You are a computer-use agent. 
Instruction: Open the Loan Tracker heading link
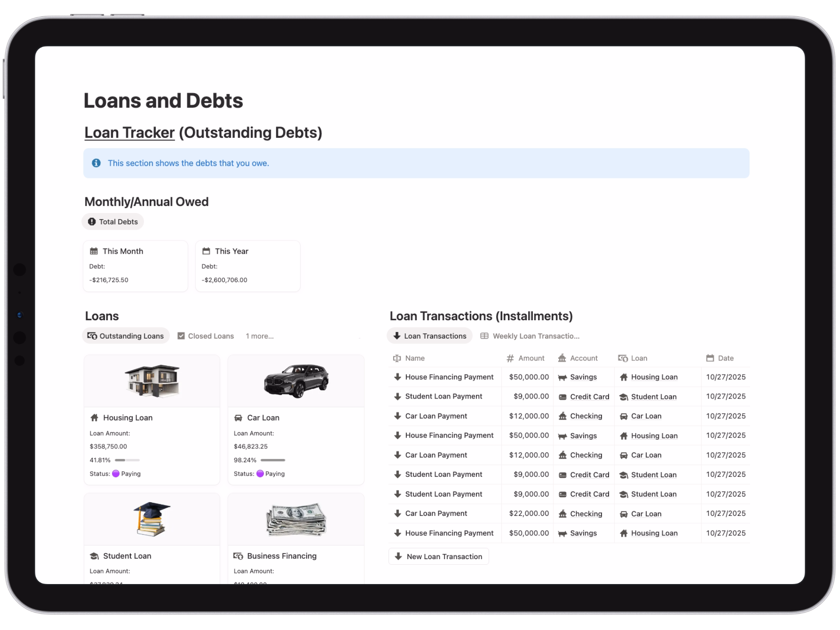point(129,133)
